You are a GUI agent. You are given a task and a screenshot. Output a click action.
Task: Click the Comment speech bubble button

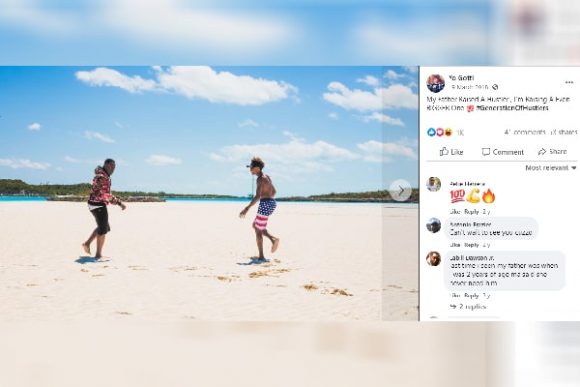tap(503, 152)
